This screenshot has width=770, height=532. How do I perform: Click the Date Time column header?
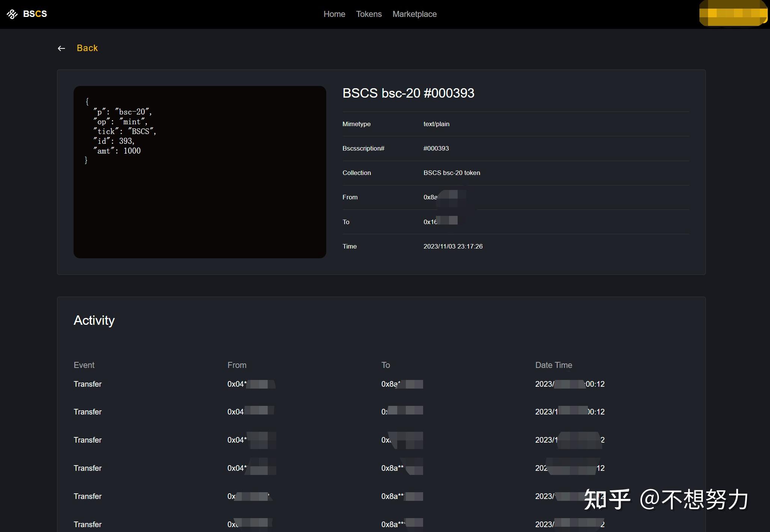[x=553, y=365]
